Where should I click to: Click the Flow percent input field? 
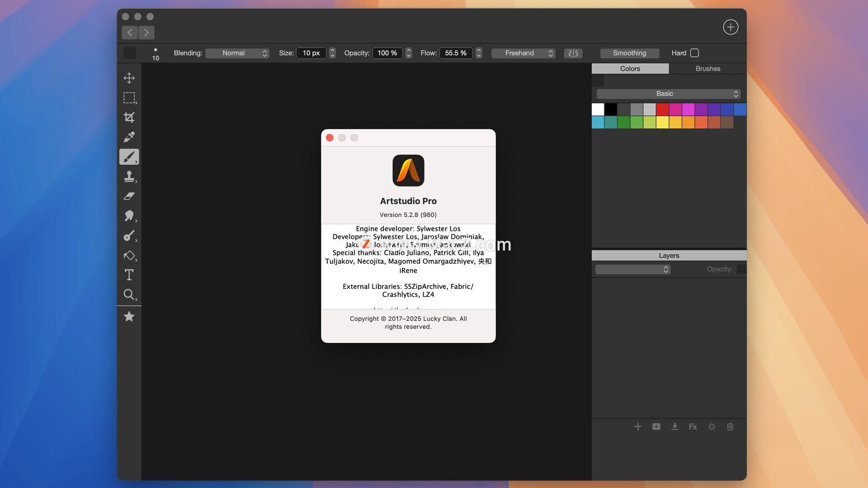(456, 53)
